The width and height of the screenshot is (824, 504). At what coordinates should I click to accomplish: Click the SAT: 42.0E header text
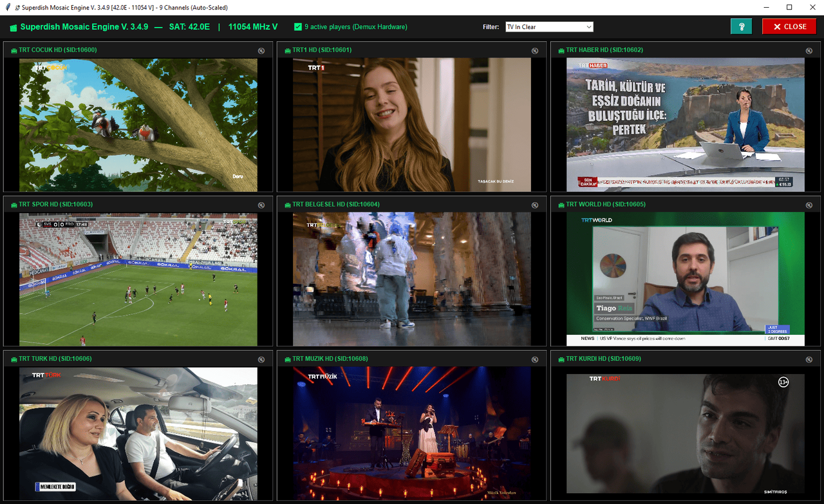189,27
